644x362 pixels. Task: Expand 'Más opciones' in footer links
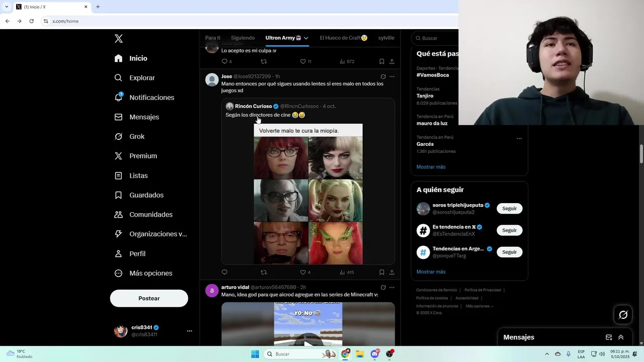[x=479, y=306]
